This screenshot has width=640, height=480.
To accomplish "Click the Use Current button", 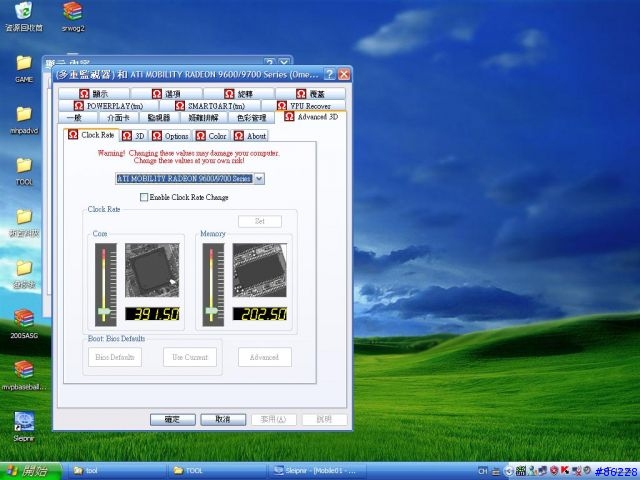I will point(190,357).
